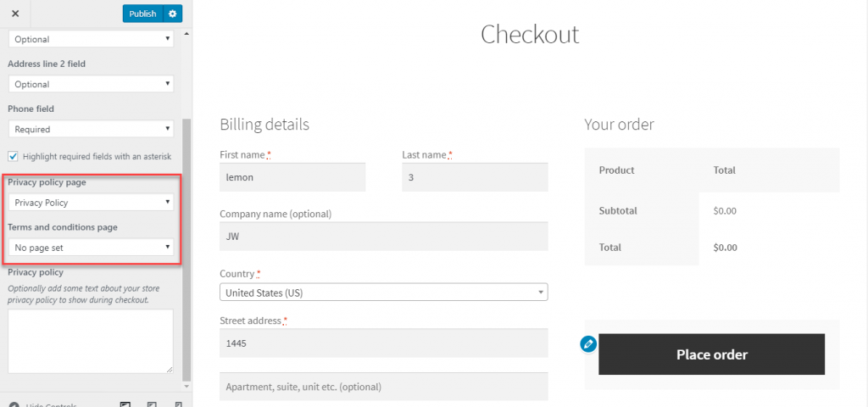868x407 pixels.
Task: Click the Your order heading
Action: pyautogui.click(x=619, y=124)
